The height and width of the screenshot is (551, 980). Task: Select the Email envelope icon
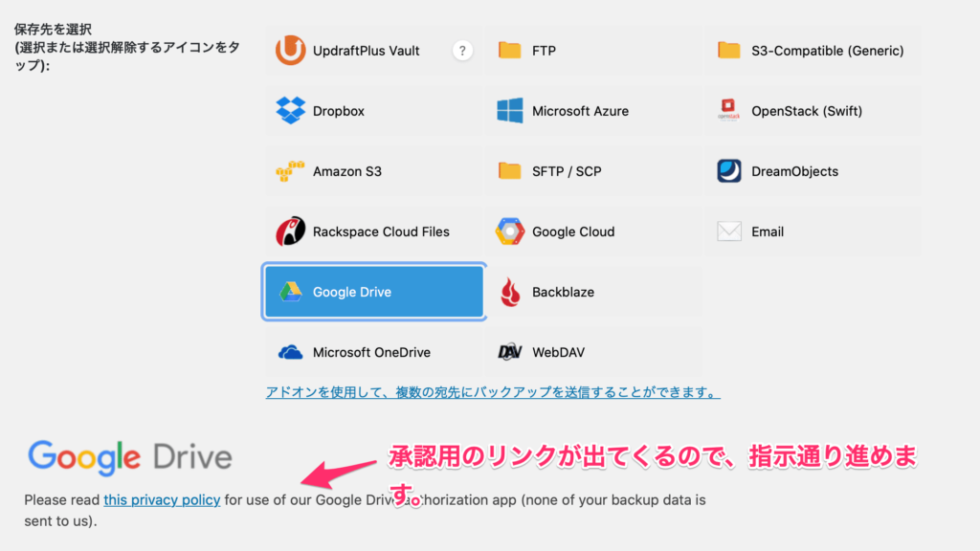[x=729, y=231]
